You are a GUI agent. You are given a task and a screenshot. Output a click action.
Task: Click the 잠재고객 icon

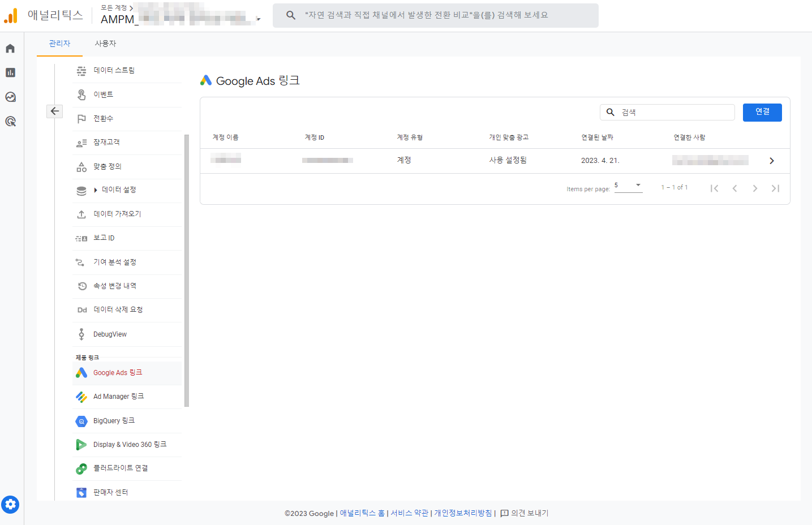tap(81, 143)
